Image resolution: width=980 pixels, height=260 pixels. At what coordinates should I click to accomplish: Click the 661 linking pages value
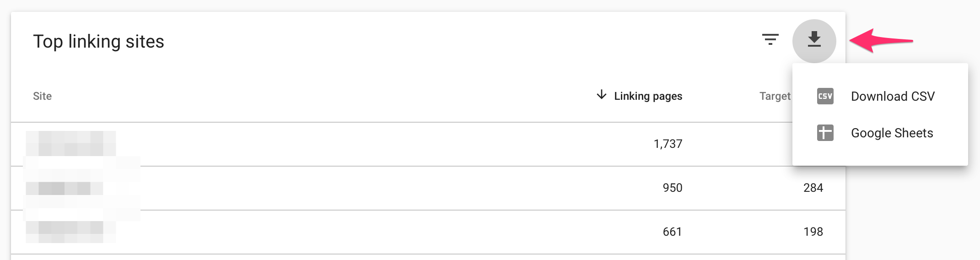[x=672, y=232]
